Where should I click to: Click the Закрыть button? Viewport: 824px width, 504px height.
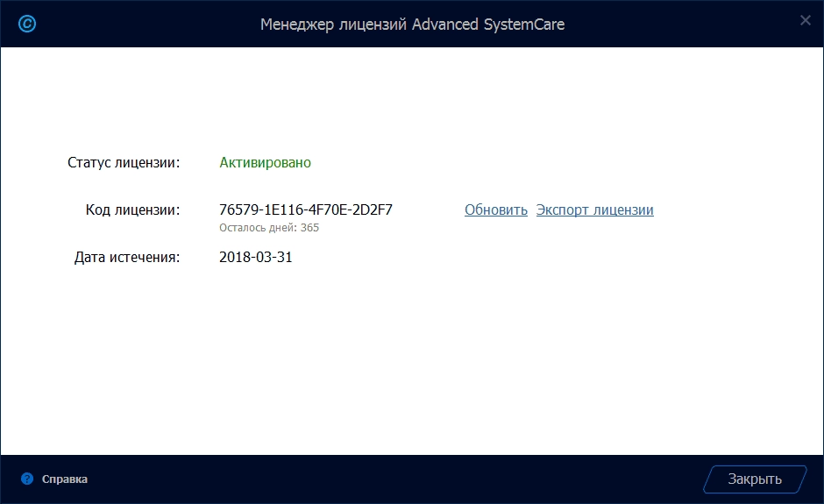(755, 479)
